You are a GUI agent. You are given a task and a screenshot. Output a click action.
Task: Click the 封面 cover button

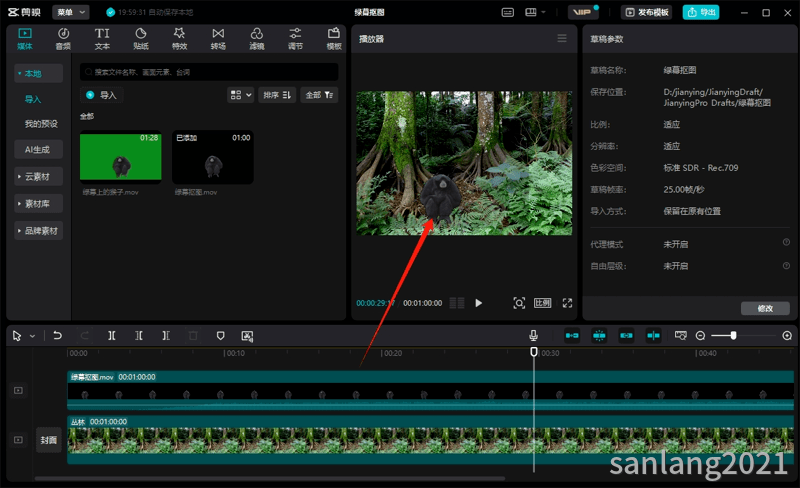click(x=48, y=440)
